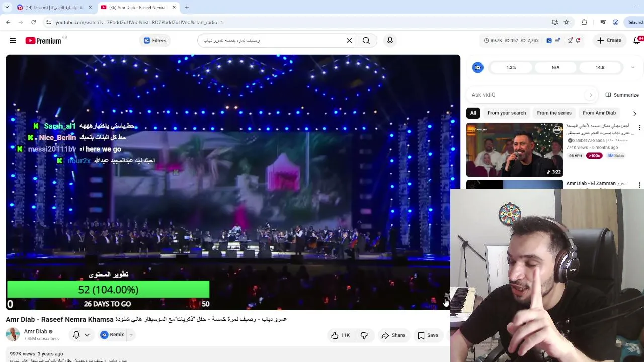Toggle subscription notification bell dropdown
The width and height of the screenshot is (644, 362).
81,335
